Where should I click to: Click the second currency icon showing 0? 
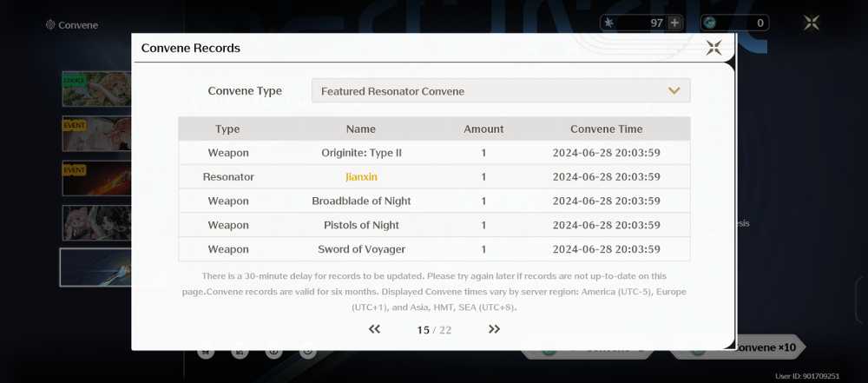click(x=710, y=23)
